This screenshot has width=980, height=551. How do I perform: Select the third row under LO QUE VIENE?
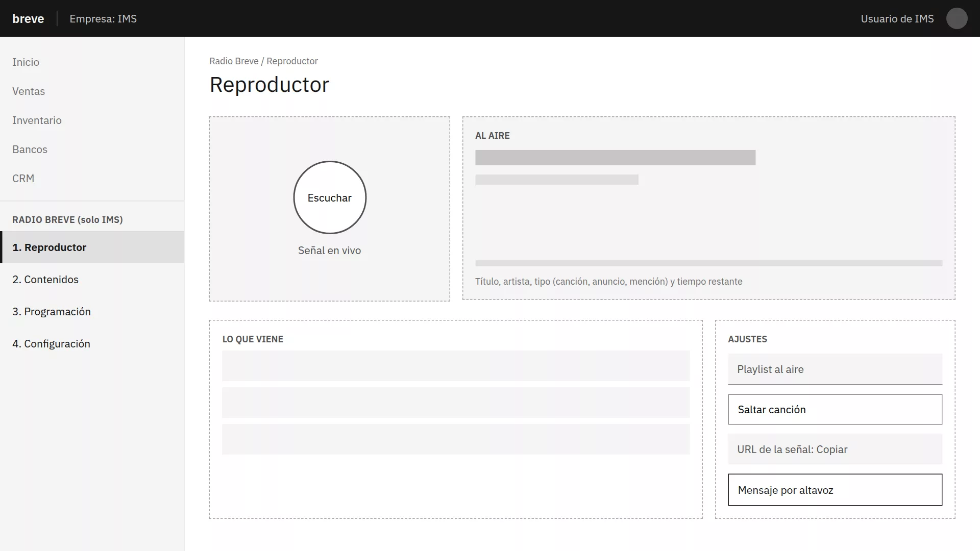pos(456,439)
